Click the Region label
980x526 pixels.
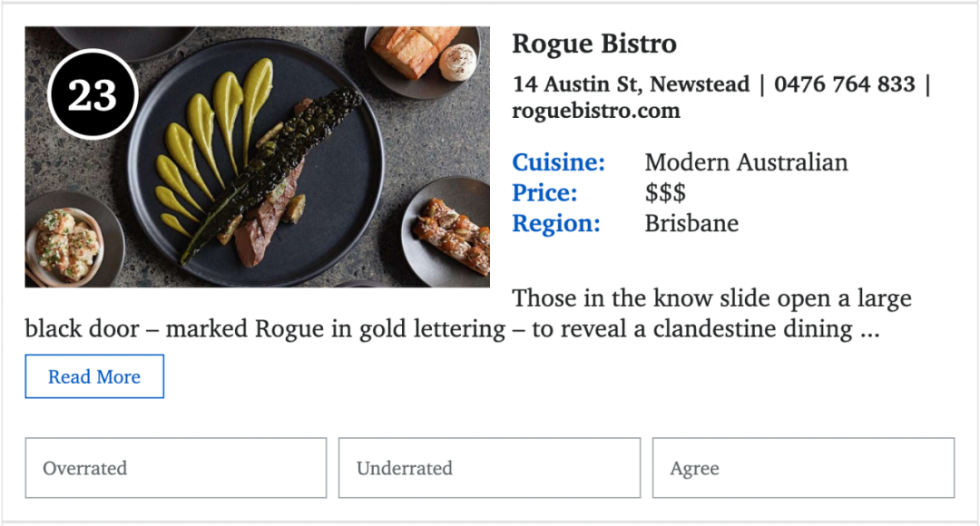[555, 224]
